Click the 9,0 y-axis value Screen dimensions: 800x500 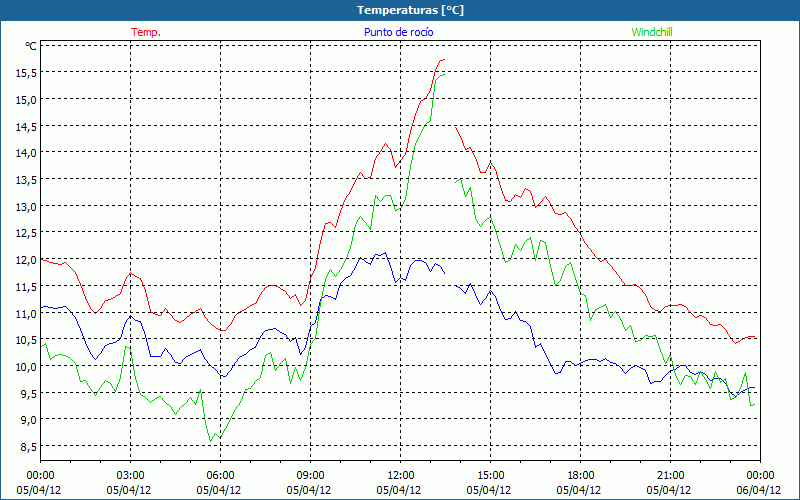pyautogui.click(x=28, y=420)
